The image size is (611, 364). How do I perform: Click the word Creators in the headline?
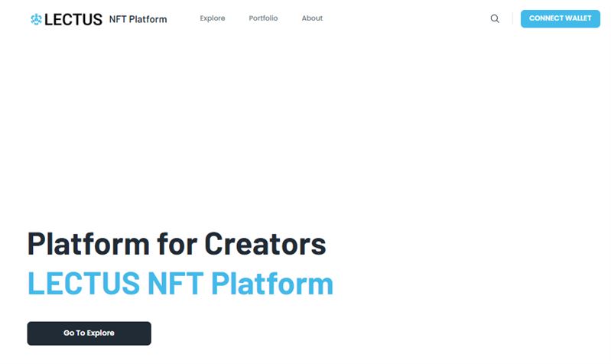pyautogui.click(x=265, y=244)
